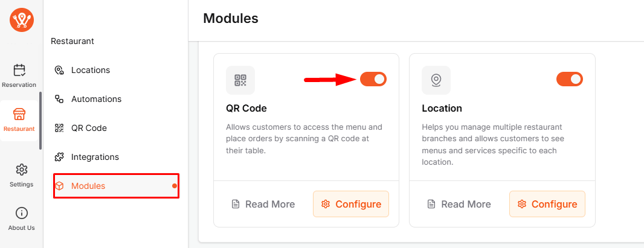Click the Integrations puzzle icon

pos(59,157)
